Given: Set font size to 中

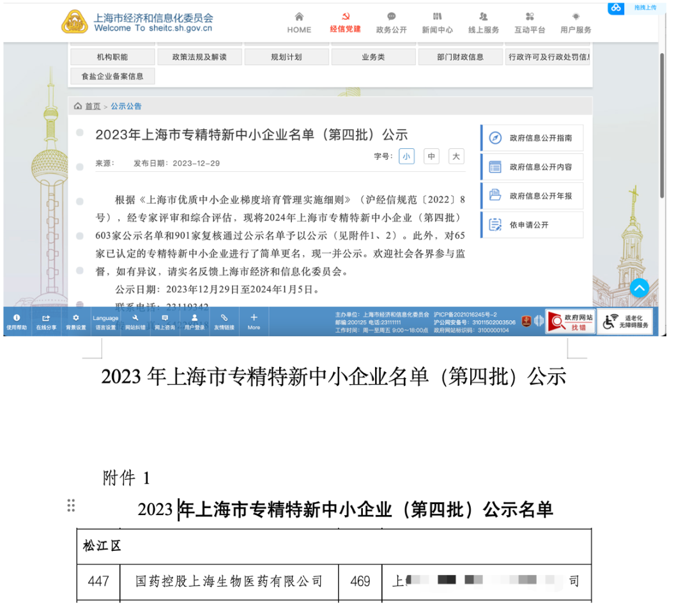Looking at the screenshot, I should (431, 156).
